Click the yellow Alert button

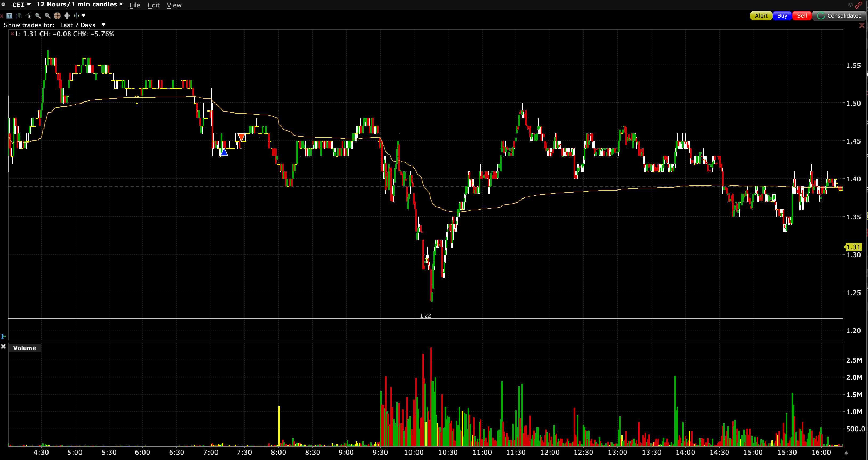point(761,15)
